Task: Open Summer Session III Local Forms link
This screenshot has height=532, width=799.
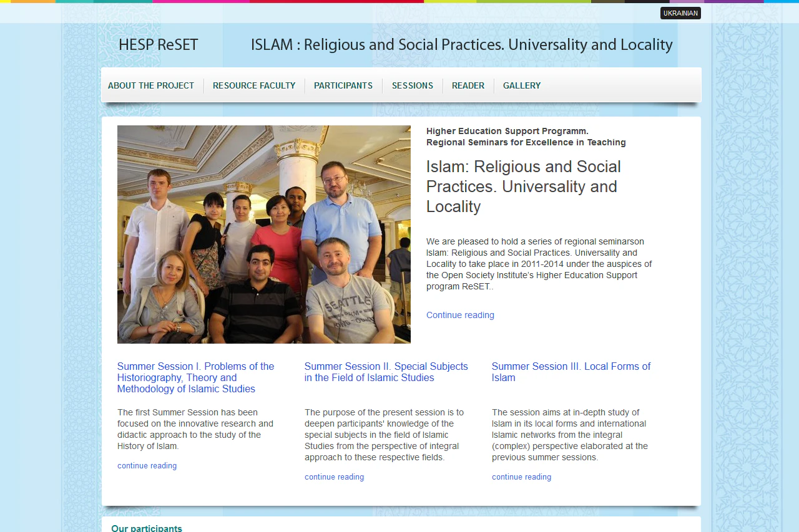Action: [571, 372]
